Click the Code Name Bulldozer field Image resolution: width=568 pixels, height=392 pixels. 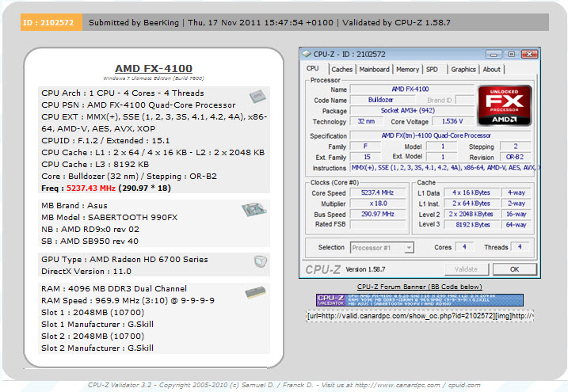click(x=382, y=100)
